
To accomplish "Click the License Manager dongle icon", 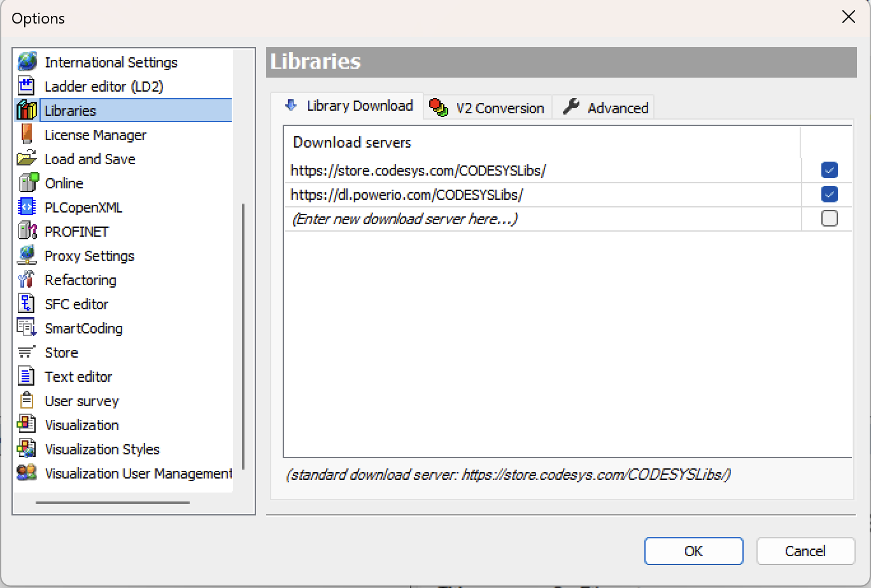I will pyautogui.click(x=27, y=135).
